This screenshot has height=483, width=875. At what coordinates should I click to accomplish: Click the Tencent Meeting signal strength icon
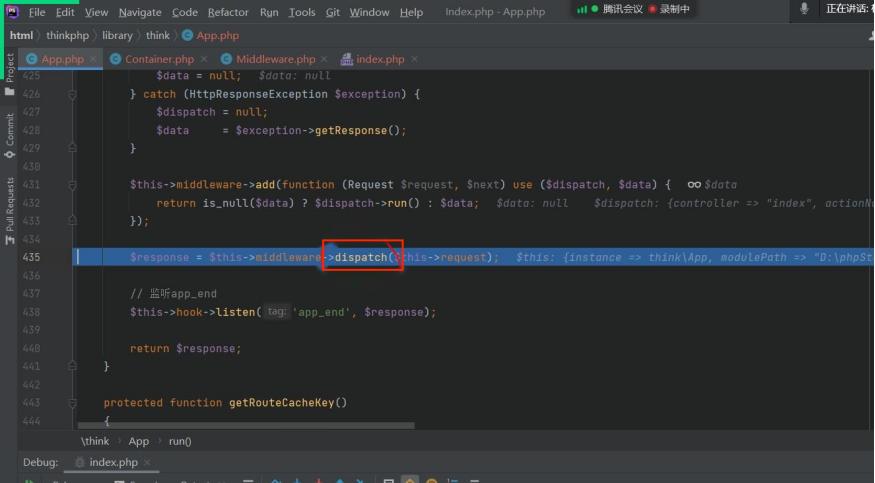coord(581,9)
